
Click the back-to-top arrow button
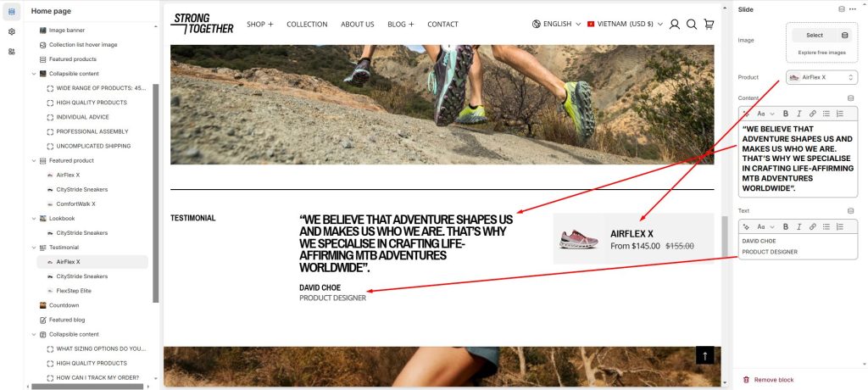tap(704, 355)
